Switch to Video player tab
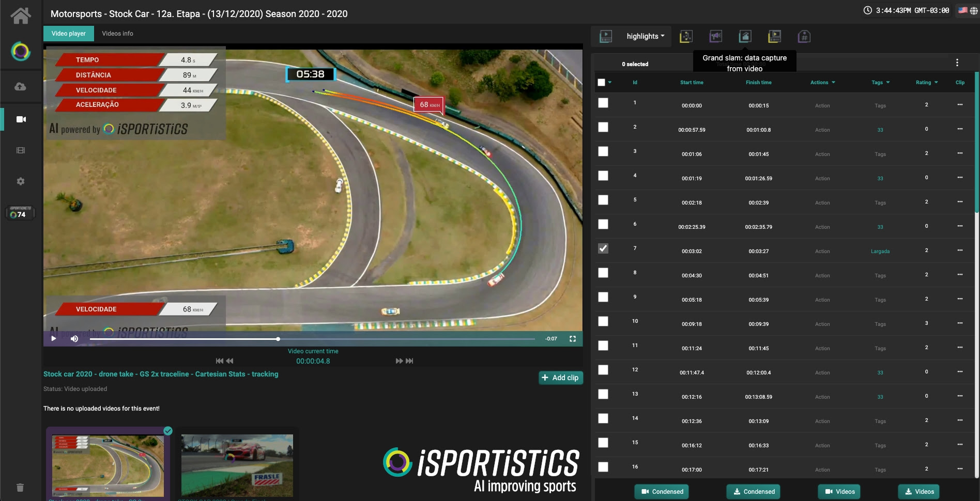The width and height of the screenshot is (980, 501). point(69,34)
